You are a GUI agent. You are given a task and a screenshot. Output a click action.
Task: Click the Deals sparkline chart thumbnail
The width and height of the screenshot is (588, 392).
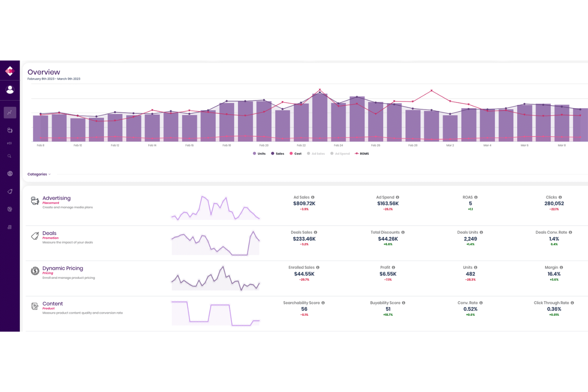pos(215,242)
